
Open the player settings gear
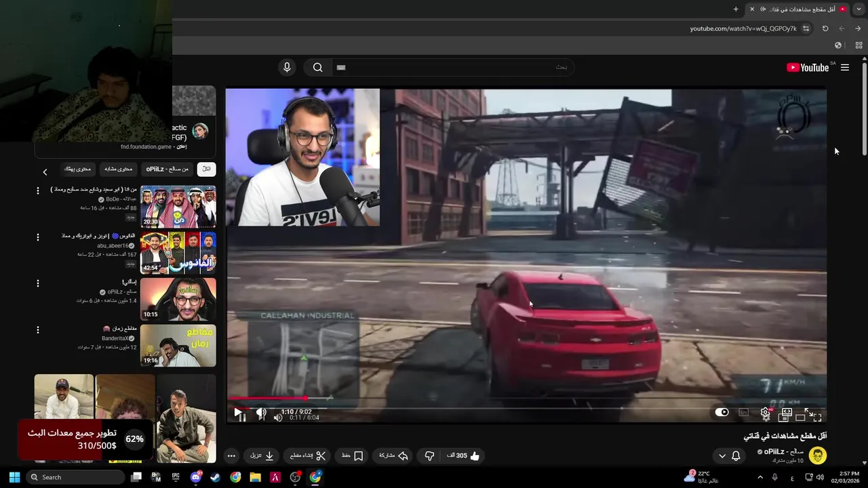click(766, 412)
